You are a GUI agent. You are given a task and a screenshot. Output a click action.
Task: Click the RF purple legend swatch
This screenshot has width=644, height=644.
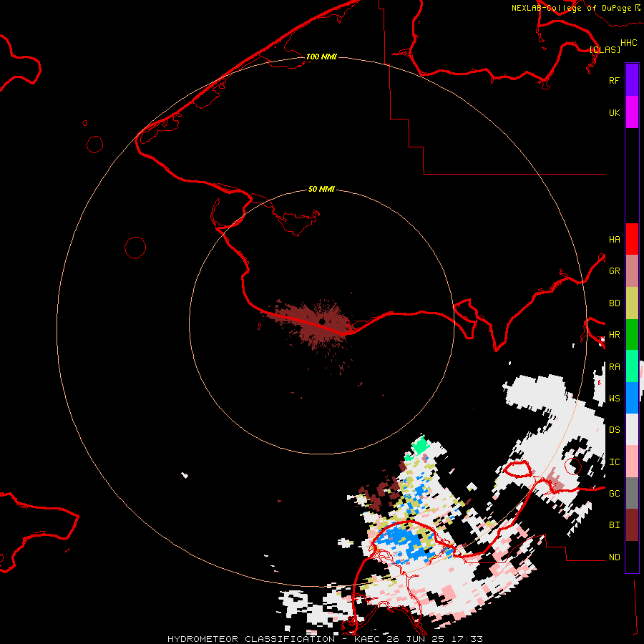[632, 80]
